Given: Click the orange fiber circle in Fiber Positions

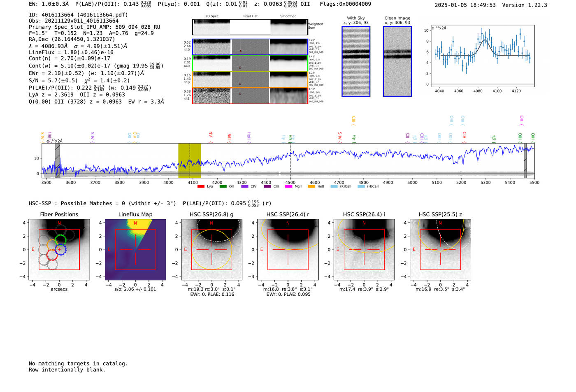Looking at the screenshot, I should 52,246.
